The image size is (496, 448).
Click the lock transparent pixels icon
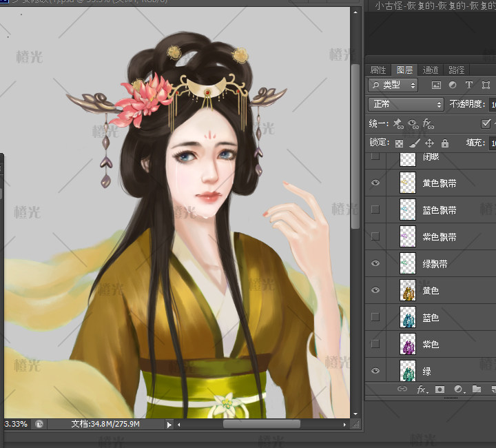point(399,143)
